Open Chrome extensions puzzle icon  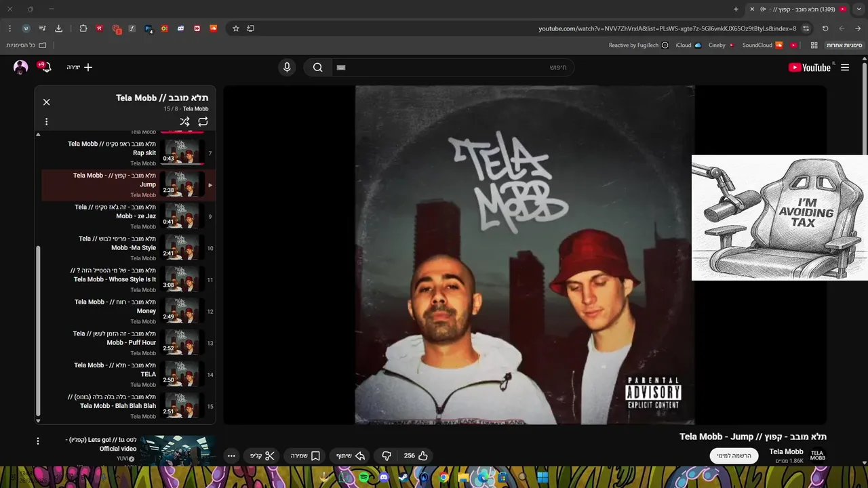[x=83, y=28]
